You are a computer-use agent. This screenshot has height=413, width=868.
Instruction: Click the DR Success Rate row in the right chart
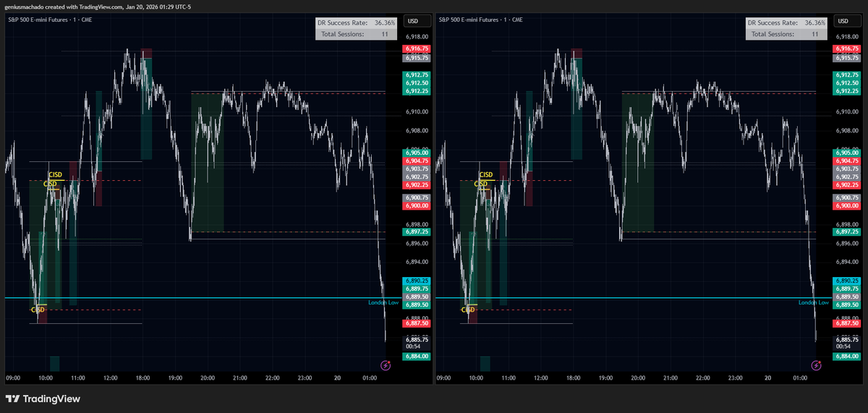click(788, 23)
